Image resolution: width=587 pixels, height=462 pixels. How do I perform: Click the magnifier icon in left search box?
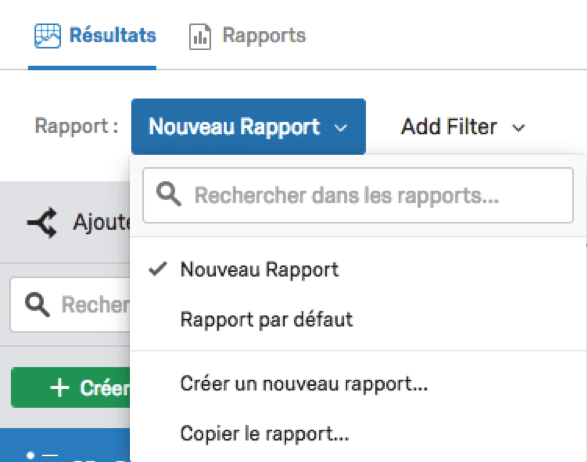tap(37, 305)
